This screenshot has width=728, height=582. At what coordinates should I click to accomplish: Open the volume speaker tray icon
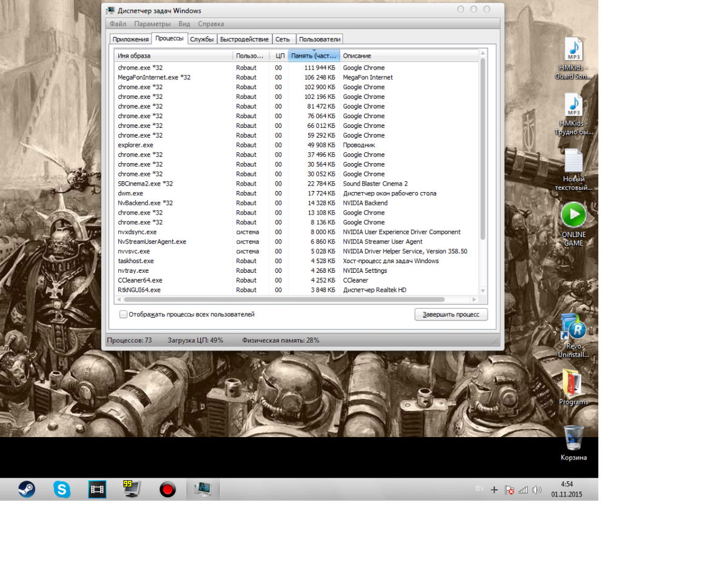pos(536,490)
